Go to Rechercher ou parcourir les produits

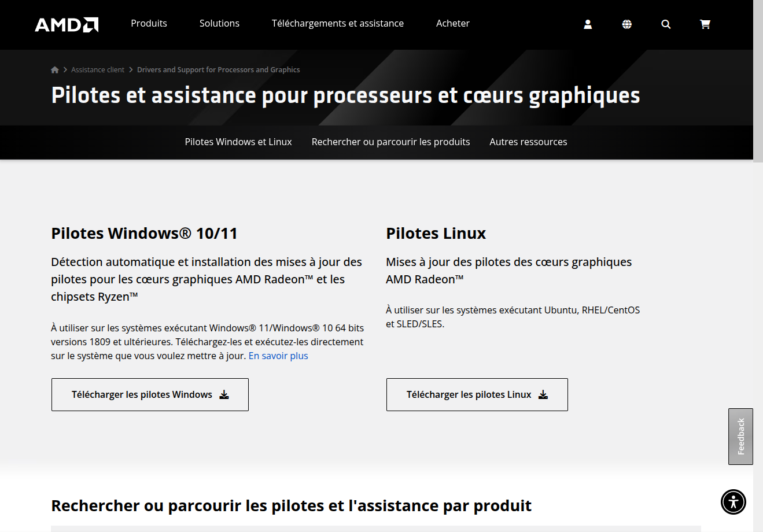coord(390,142)
